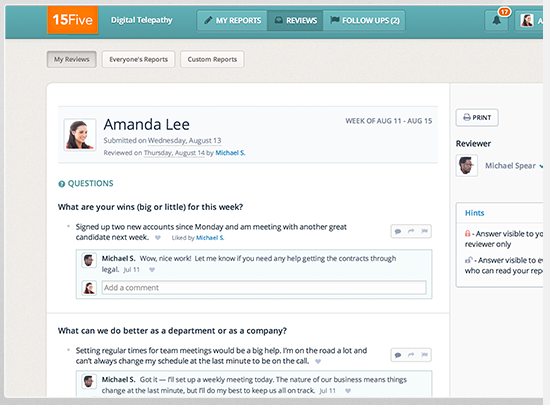Click the share arrow icon on wins answer
This screenshot has width=550, height=405.
(x=411, y=231)
